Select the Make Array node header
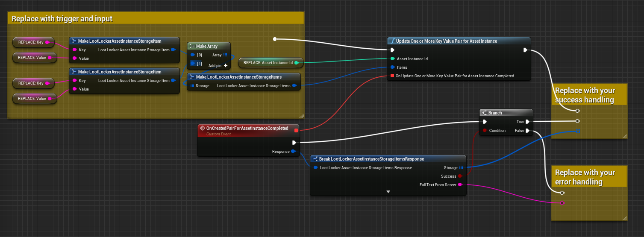644x237 pixels. [209, 46]
